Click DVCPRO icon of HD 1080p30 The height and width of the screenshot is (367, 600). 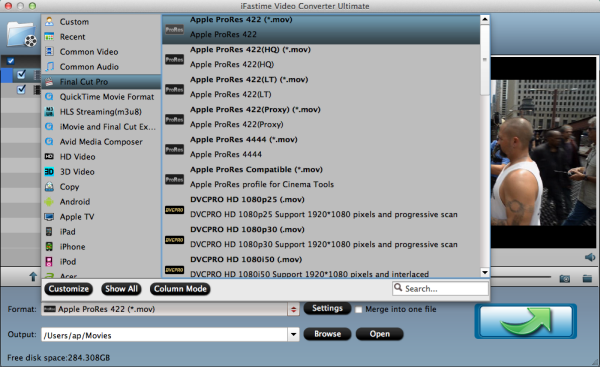[174, 240]
